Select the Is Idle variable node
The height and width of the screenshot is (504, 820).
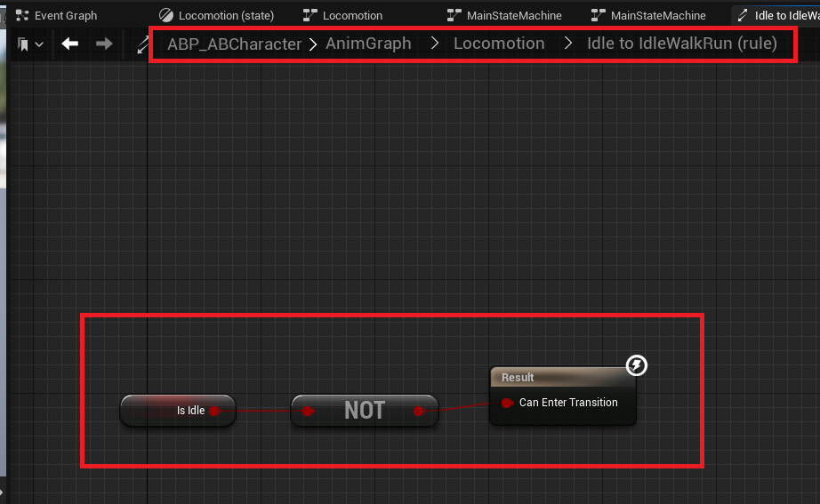(x=178, y=411)
